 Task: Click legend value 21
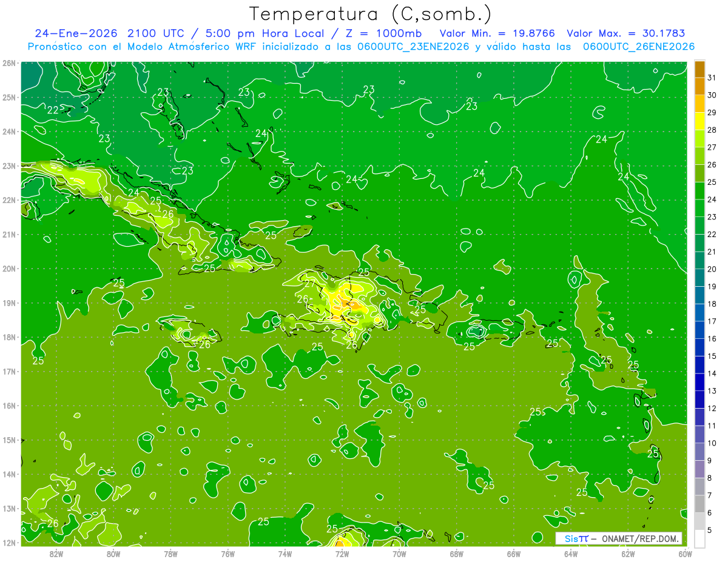[712, 252]
